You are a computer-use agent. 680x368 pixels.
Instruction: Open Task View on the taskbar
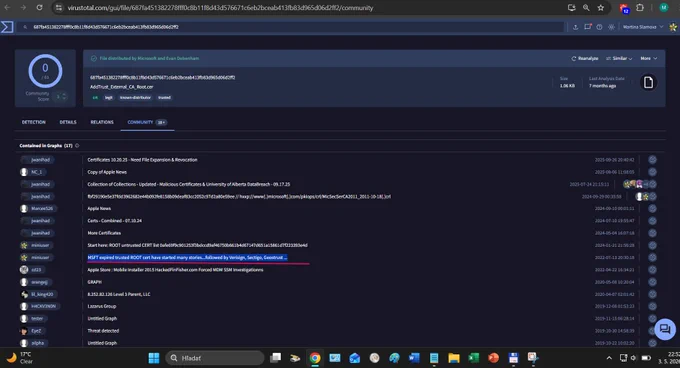(x=275, y=358)
